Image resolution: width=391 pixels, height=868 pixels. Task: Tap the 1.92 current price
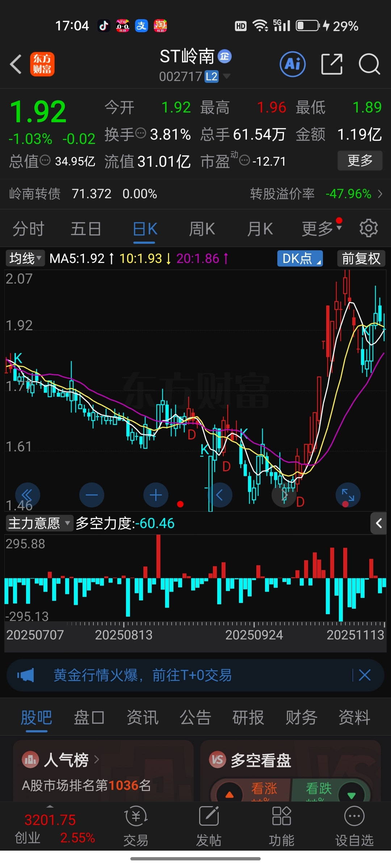[38, 111]
